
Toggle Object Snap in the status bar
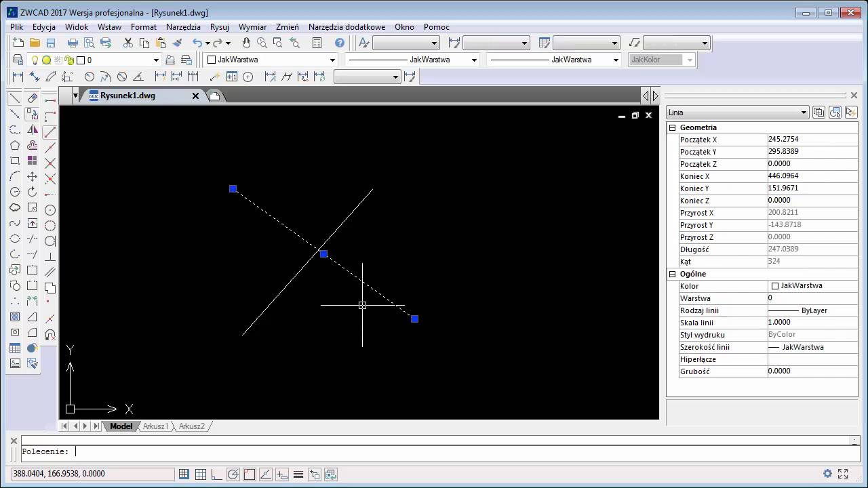[250, 474]
